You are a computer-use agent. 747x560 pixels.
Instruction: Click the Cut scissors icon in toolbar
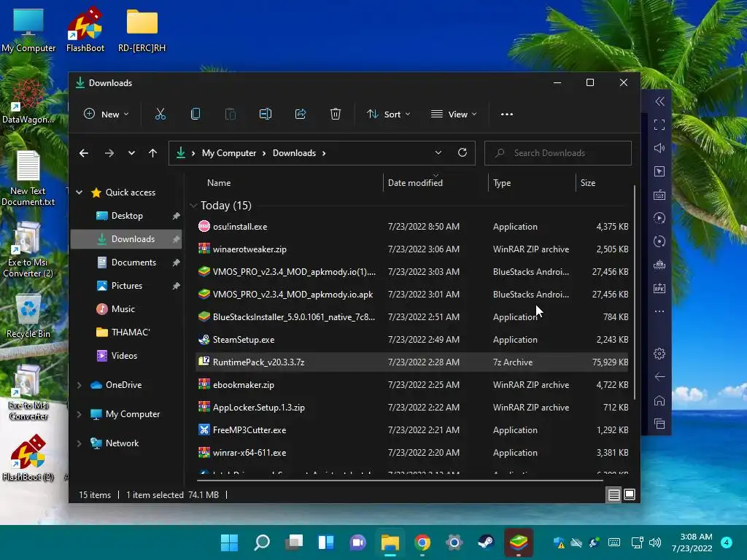tap(160, 114)
